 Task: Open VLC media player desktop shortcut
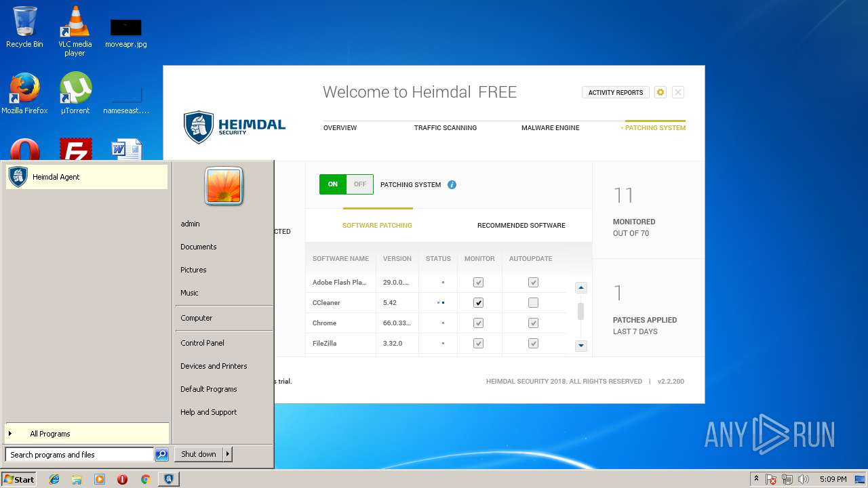(x=75, y=30)
